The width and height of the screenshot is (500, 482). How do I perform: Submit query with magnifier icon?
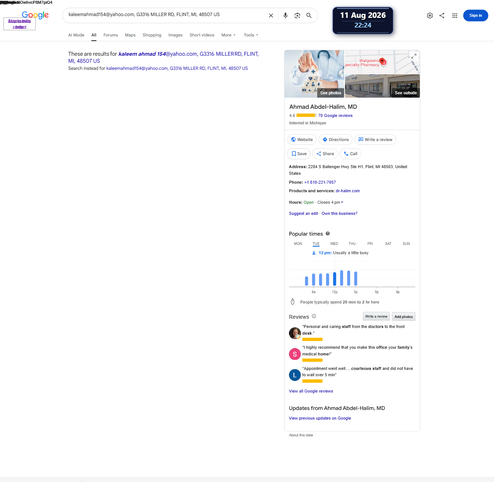pos(309,15)
